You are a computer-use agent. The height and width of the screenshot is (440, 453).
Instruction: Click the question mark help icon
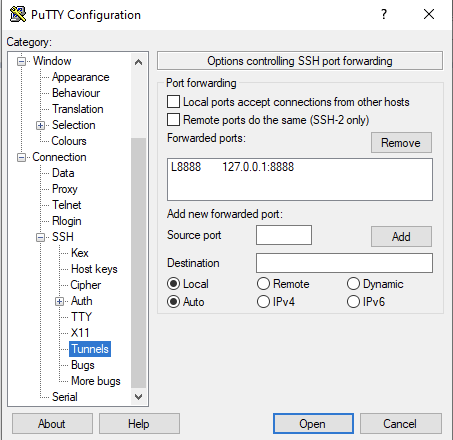(384, 14)
